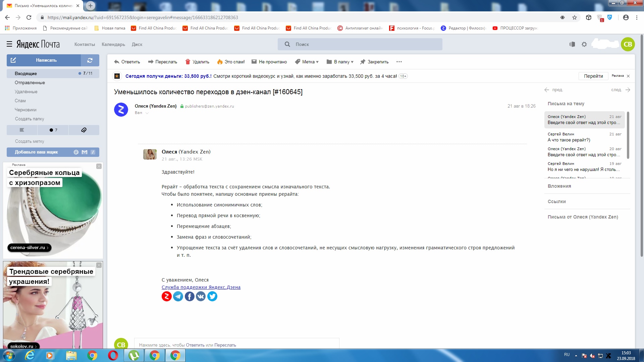The width and height of the screenshot is (644, 362).
Task: Click the VK icon in signature
Action: [x=201, y=296]
